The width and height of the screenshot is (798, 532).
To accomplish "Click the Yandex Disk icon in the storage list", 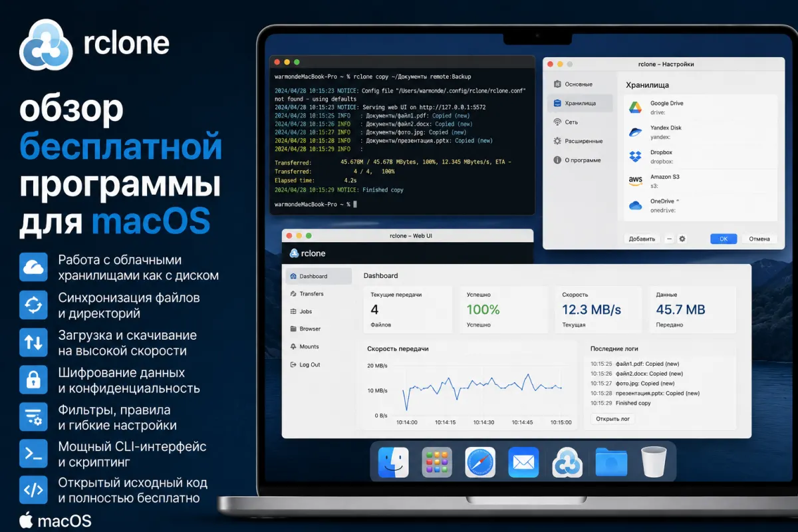I will [x=635, y=132].
